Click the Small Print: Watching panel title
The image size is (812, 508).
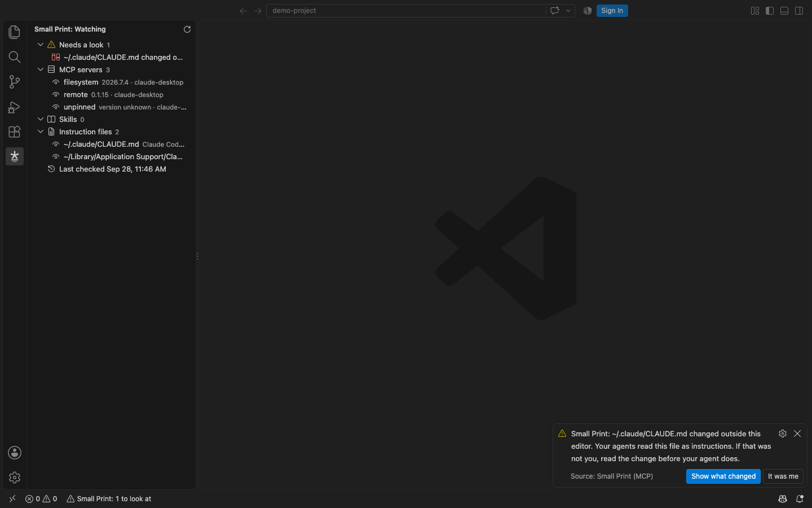pos(70,29)
